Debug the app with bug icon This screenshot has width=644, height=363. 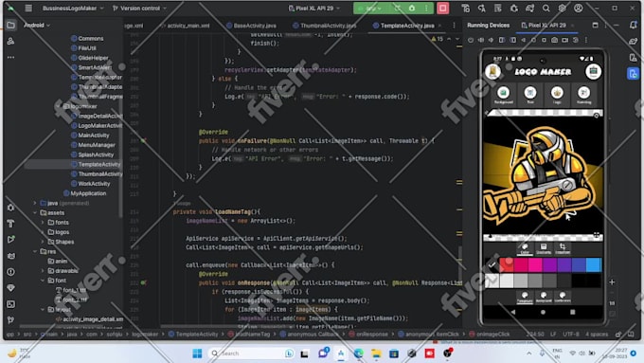(x=412, y=9)
